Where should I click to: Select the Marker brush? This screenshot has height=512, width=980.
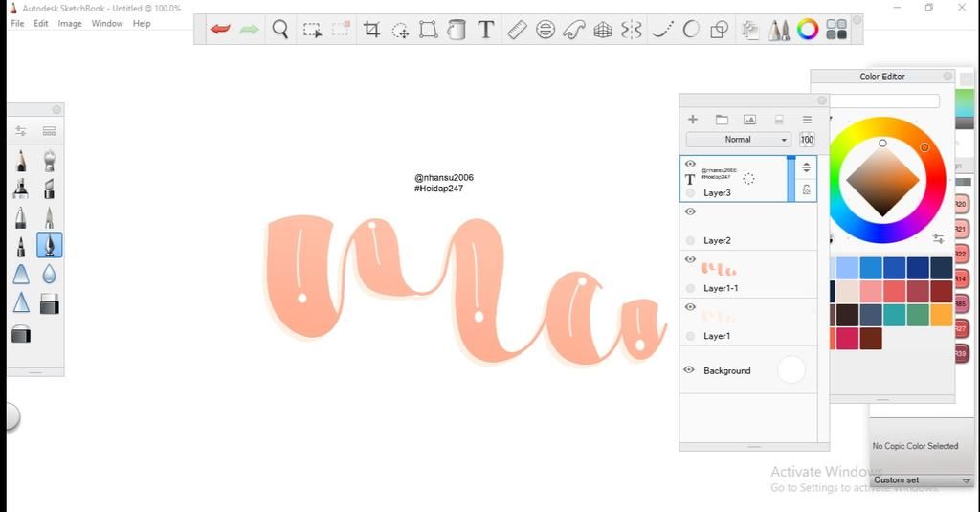[21, 189]
